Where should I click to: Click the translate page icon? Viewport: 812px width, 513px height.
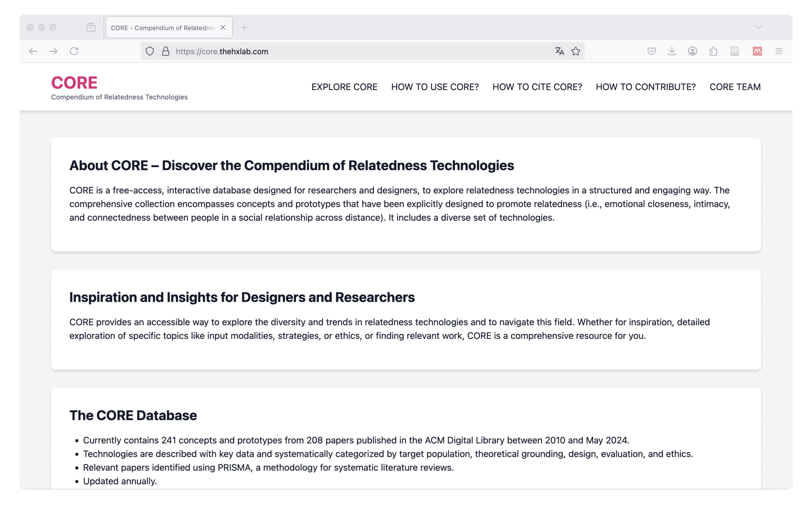(560, 51)
